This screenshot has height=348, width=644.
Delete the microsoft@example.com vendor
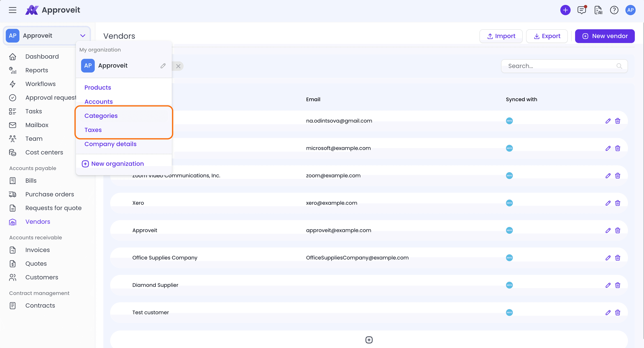pos(617,148)
